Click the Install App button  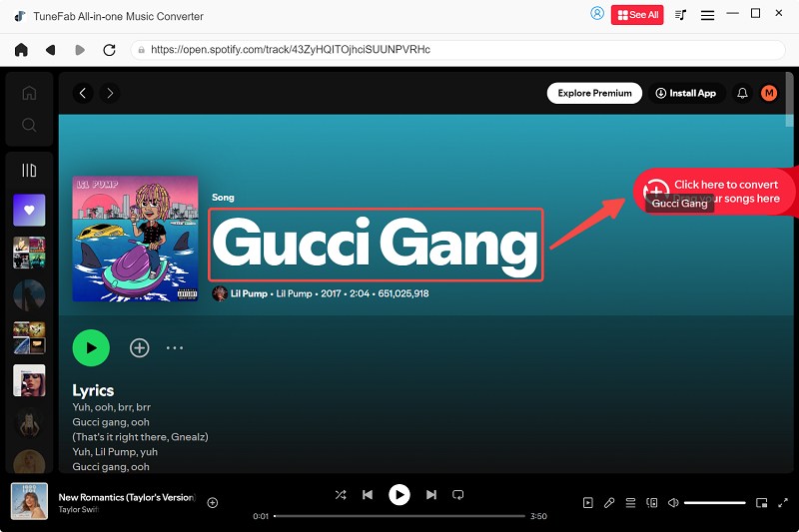686,93
